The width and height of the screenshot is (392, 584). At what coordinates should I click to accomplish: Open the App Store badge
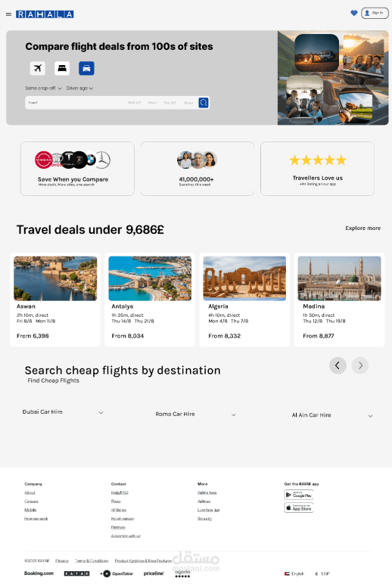[299, 508]
